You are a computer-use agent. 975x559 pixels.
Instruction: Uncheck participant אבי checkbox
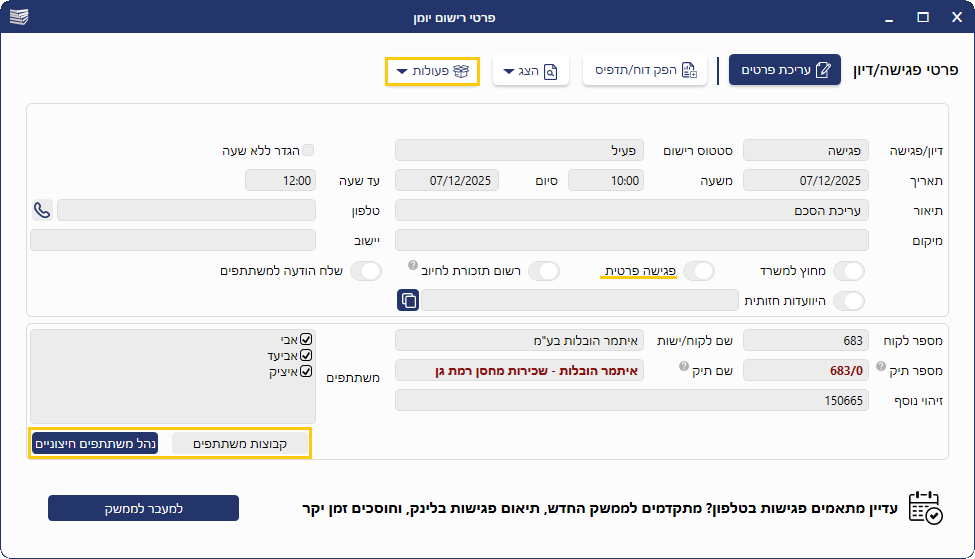coord(307,340)
